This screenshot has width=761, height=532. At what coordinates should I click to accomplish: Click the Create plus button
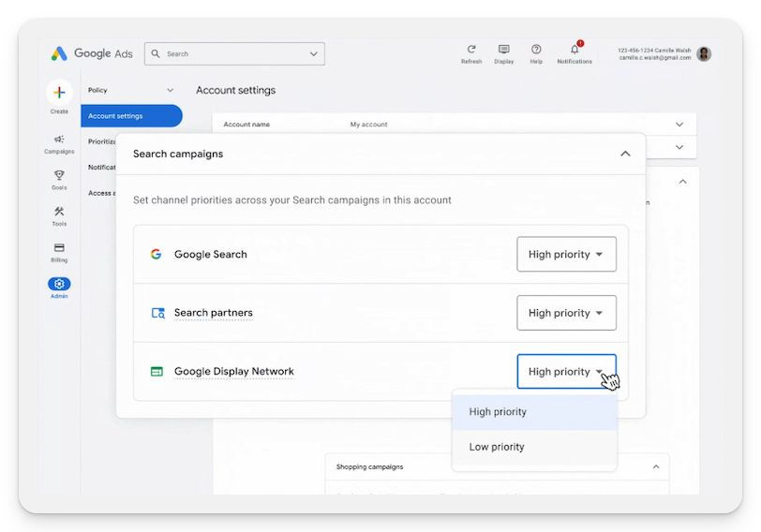[59, 92]
